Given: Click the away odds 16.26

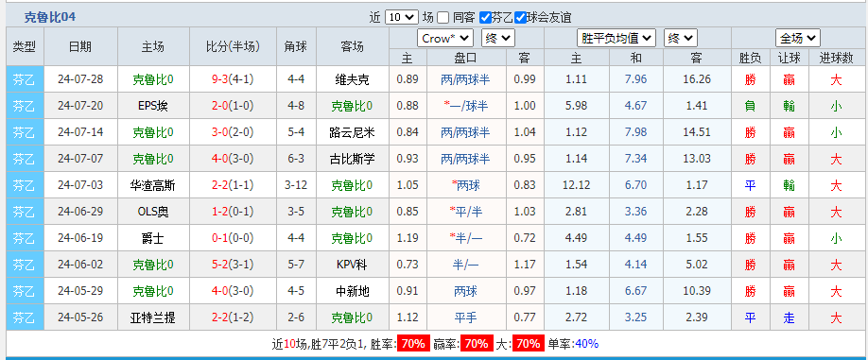Looking at the screenshot, I should pyautogui.click(x=697, y=79).
